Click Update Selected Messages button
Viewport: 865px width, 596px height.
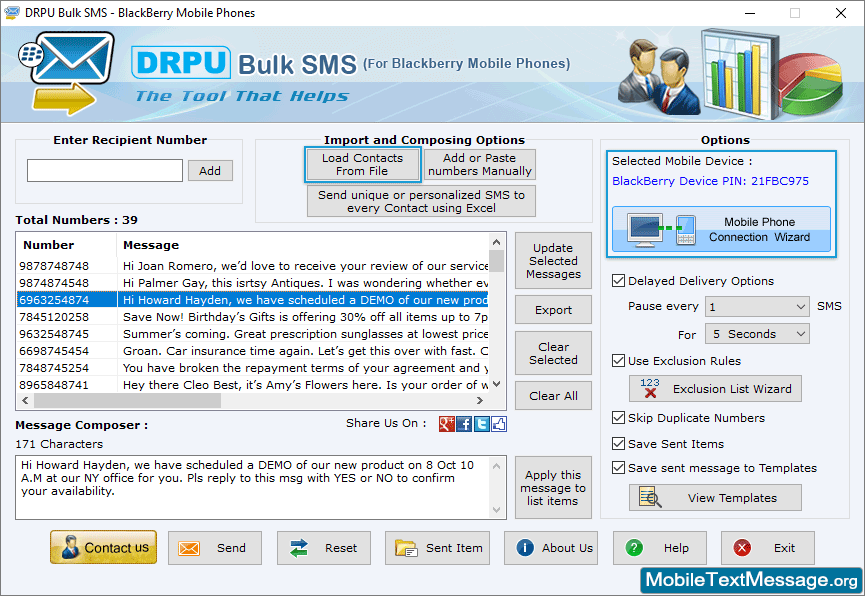553,260
